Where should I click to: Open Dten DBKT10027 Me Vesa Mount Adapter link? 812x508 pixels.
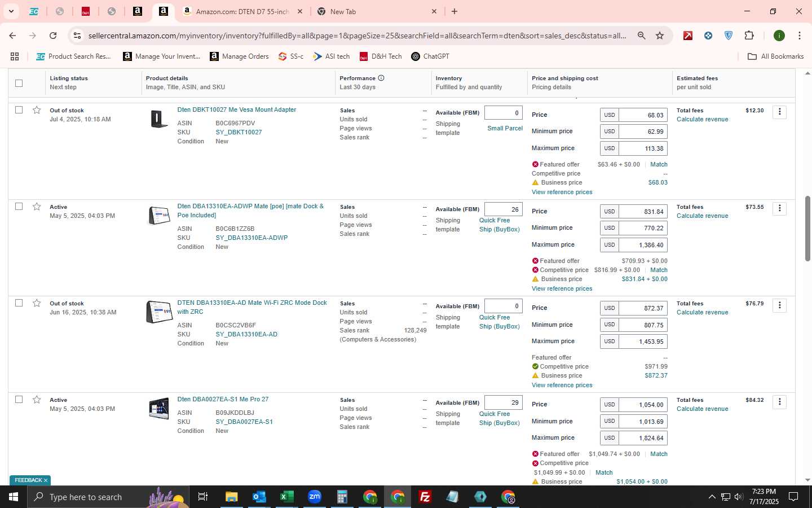(x=237, y=110)
